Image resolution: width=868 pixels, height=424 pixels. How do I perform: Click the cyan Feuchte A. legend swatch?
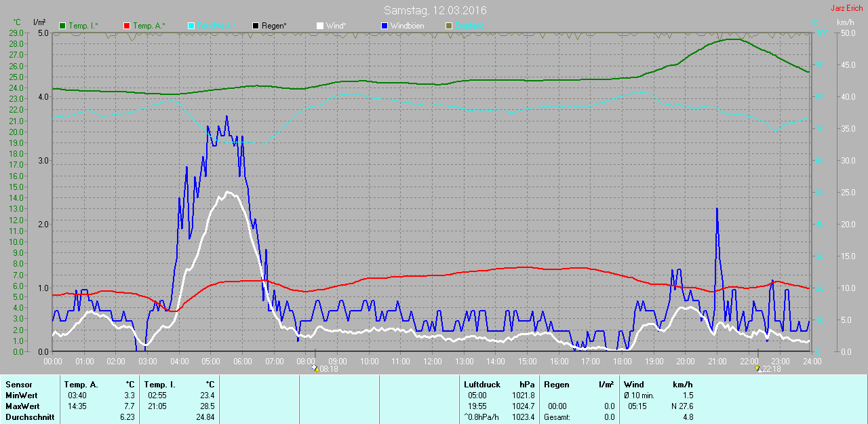point(191,26)
